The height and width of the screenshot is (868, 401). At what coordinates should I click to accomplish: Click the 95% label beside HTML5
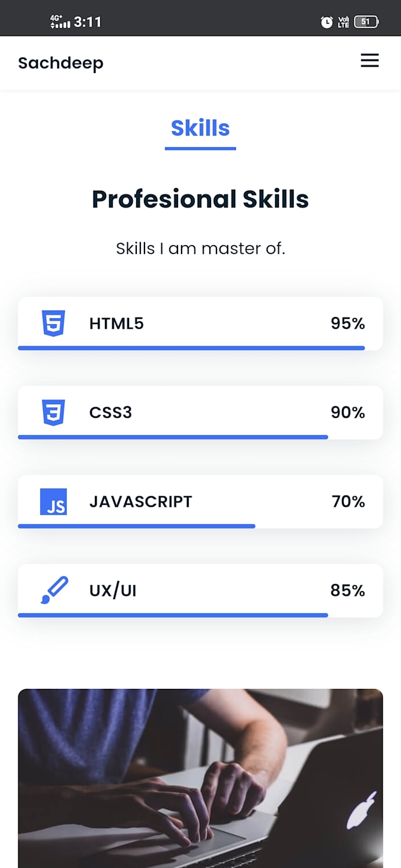pyautogui.click(x=348, y=324)
